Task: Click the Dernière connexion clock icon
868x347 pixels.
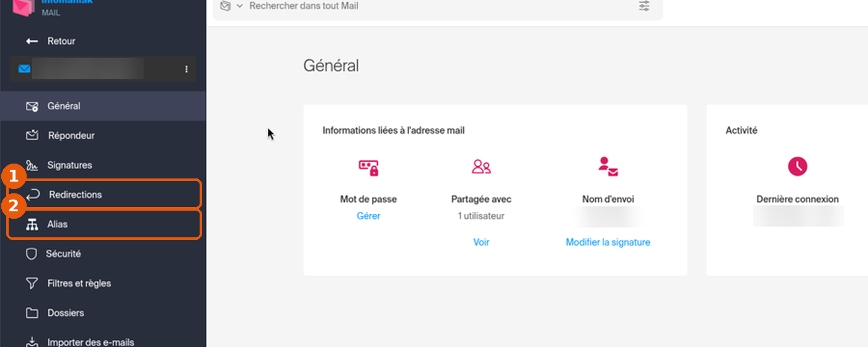Action: pos(797,166)
